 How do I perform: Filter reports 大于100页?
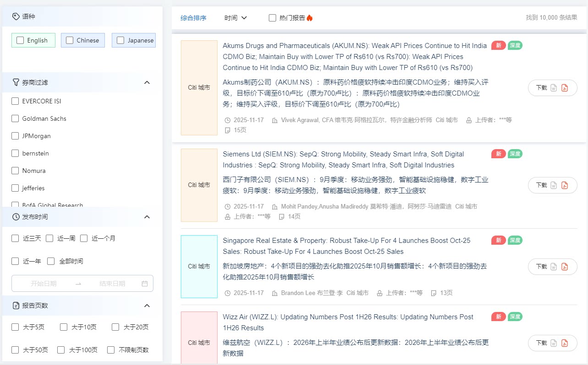point(61,350)
